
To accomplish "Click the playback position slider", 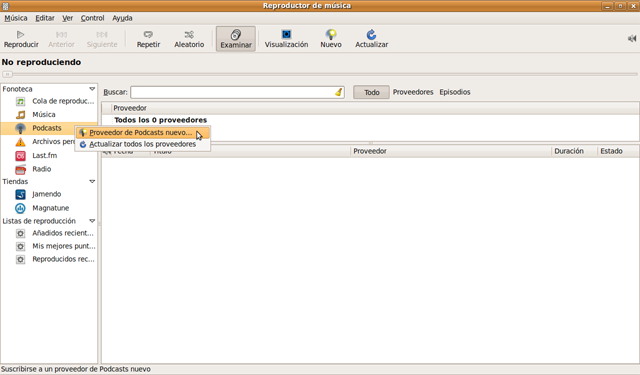I will coord(320,74).
